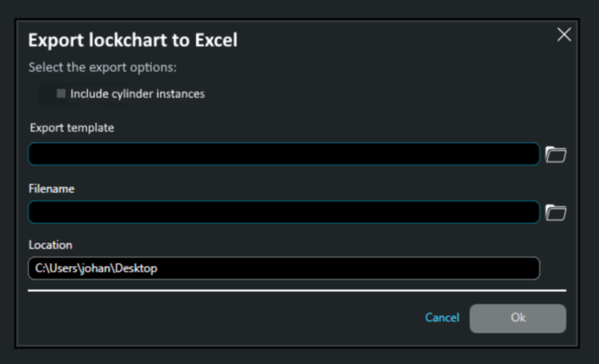This screenshot has height=364, width=599.
Task: Confirm export with the Ok button
Action: pos(518,318)
